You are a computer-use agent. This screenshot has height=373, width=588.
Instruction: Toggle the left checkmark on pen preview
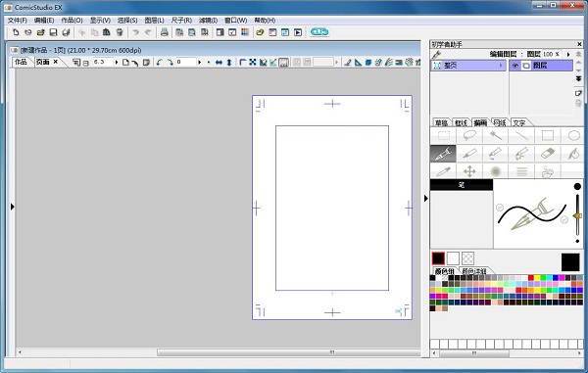pos(500,208)
